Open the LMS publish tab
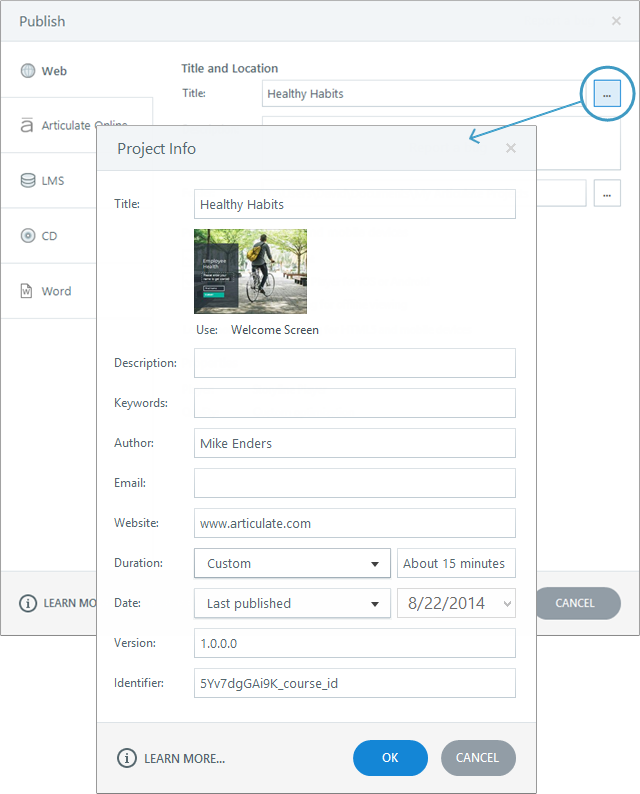Viewport: 640px width, 794px height. pos(49,180)
